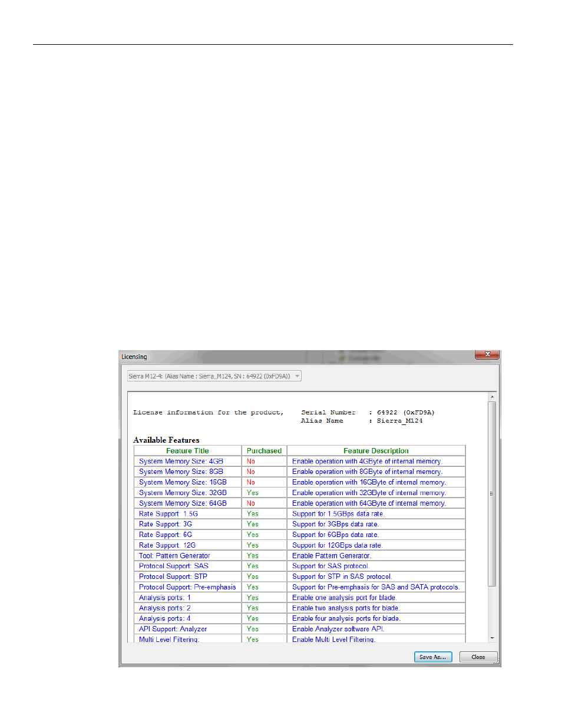Click API Support: Analyzer feature
The width and height of the screenshot is (562, 728).
[173, 629]
